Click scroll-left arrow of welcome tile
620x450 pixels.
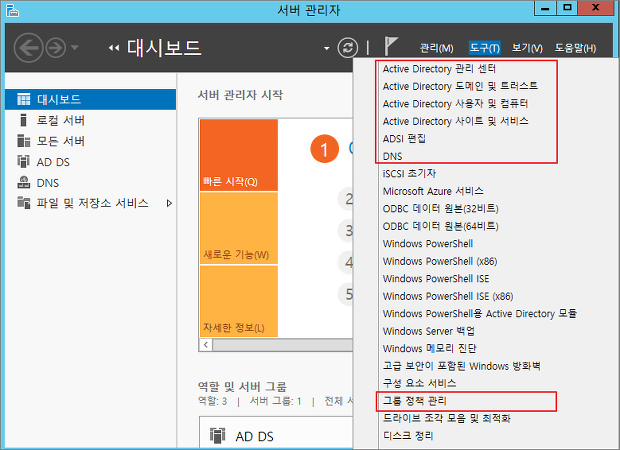click(206, 345)
